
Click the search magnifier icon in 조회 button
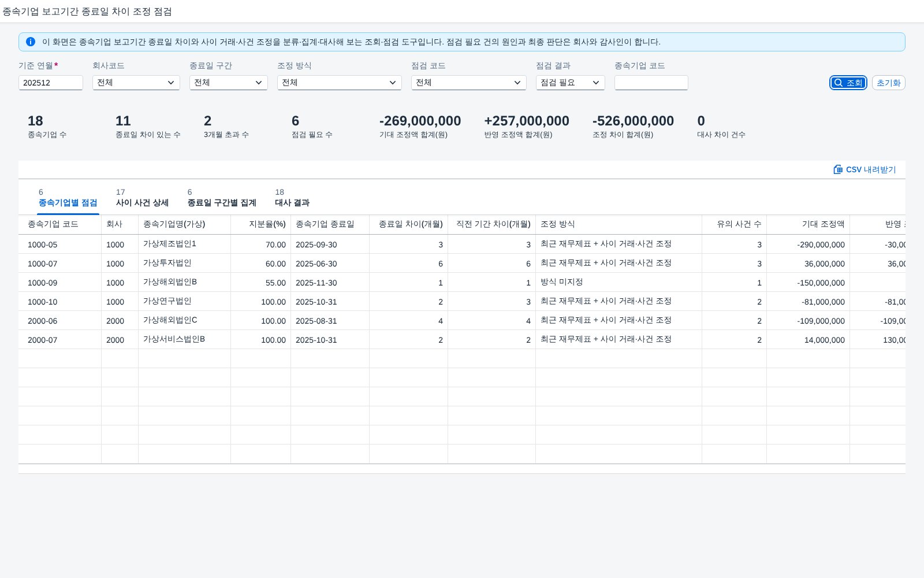(838, 83)
